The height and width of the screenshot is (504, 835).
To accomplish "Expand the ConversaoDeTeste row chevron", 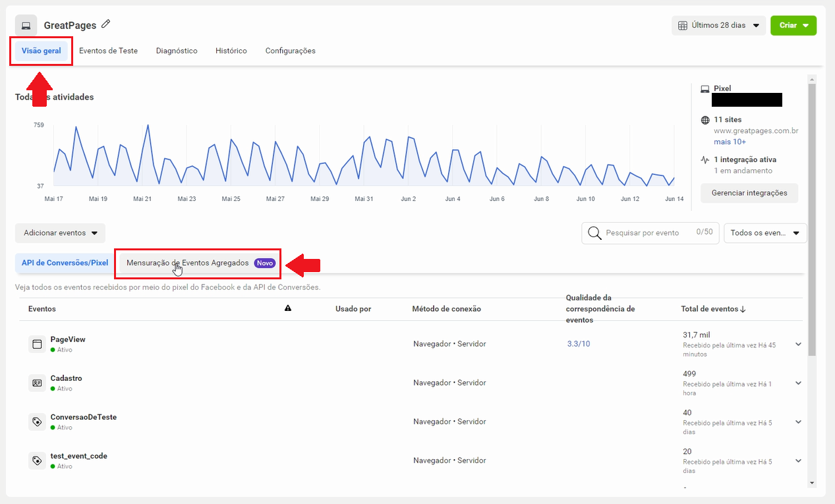I will coord(799,422).
